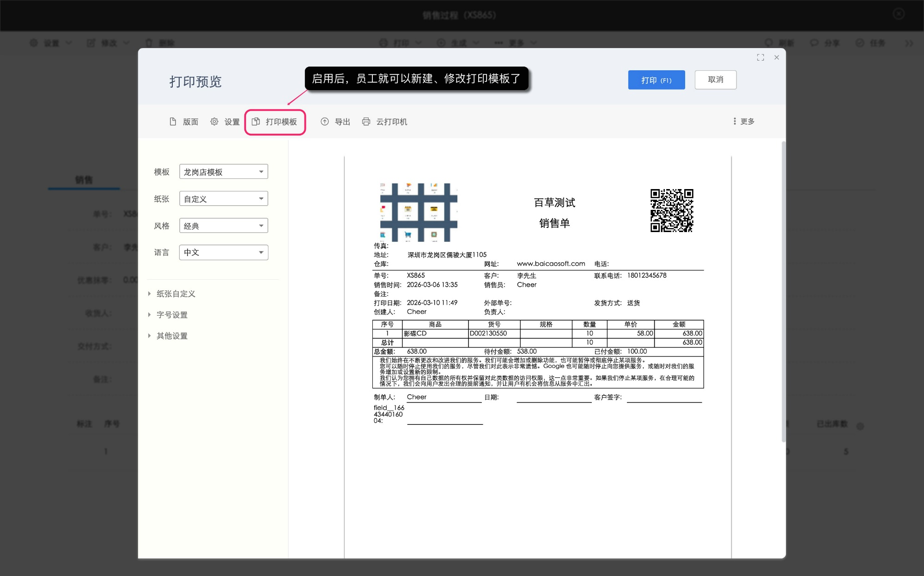Viewport: 924px width, 576px height.
Task: Open the 模板 template dropdown showing 龙岗店模板
Action: [224, 172]
